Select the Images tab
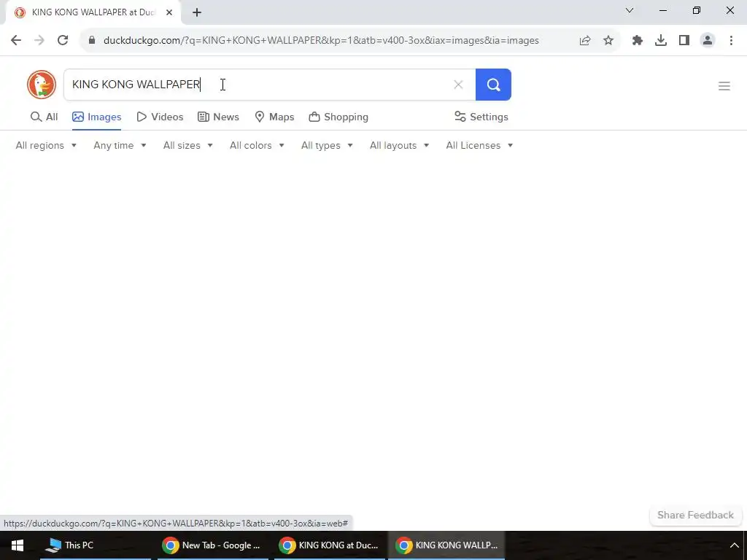Image resolution: width=747 pixels, height=560 pixels. 97,117
